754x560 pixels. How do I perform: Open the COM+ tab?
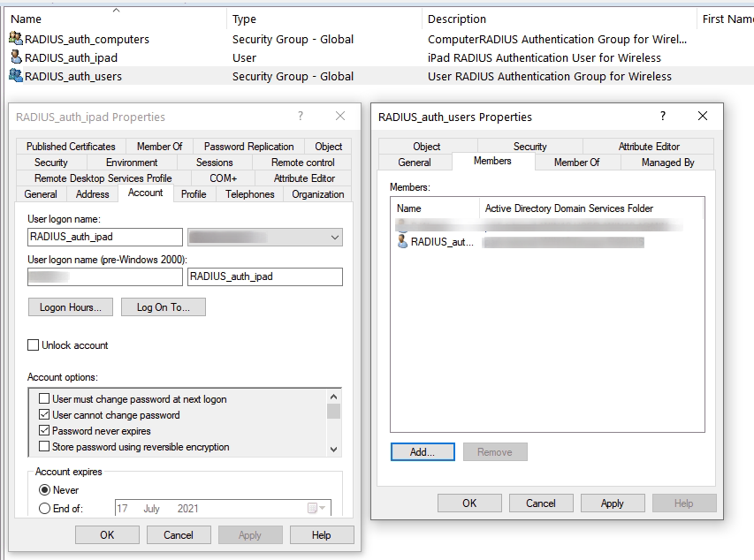coord(223,178)
